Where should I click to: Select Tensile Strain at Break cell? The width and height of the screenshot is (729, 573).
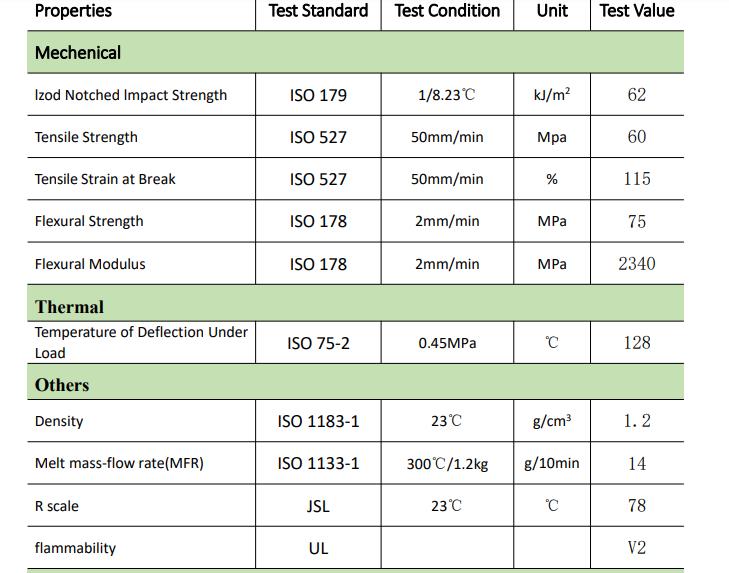coord(141,179)
